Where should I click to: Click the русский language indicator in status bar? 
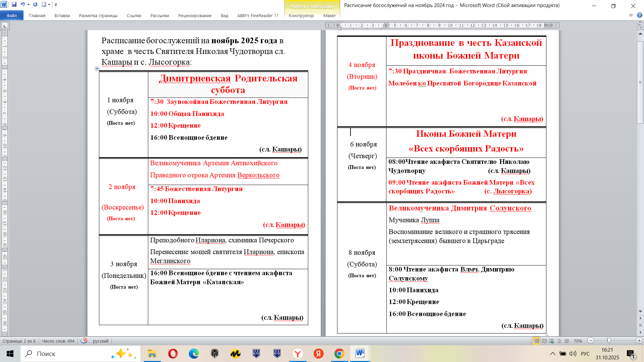coord(100,341)
